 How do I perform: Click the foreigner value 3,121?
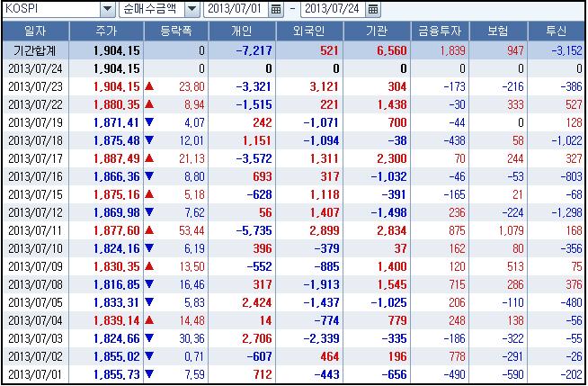coord(325,86)
